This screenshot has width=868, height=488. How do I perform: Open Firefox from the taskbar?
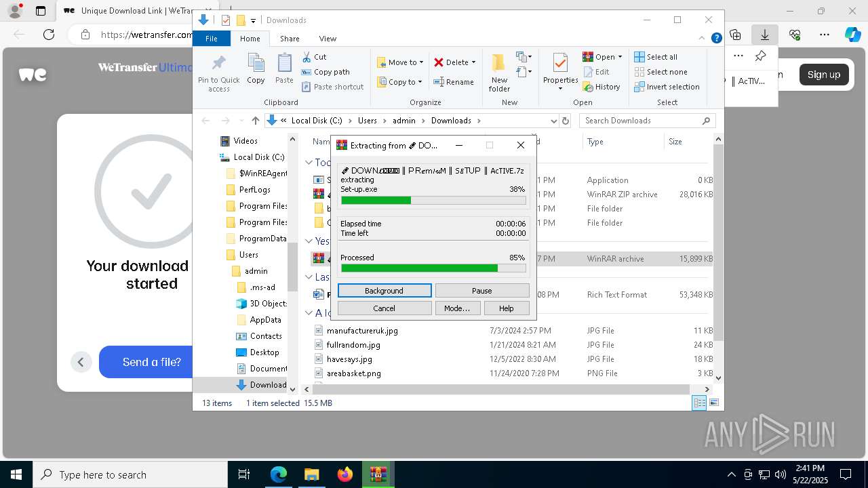[x=345, y=474]
